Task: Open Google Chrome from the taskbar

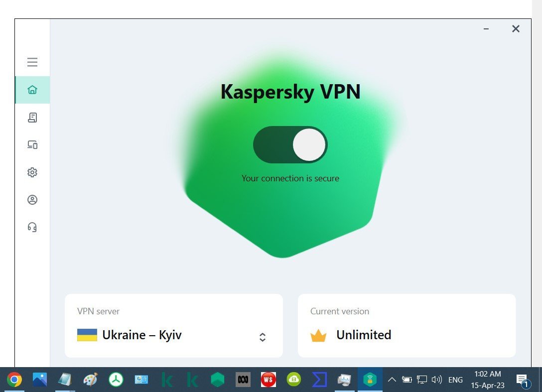Action: point(14,380)
